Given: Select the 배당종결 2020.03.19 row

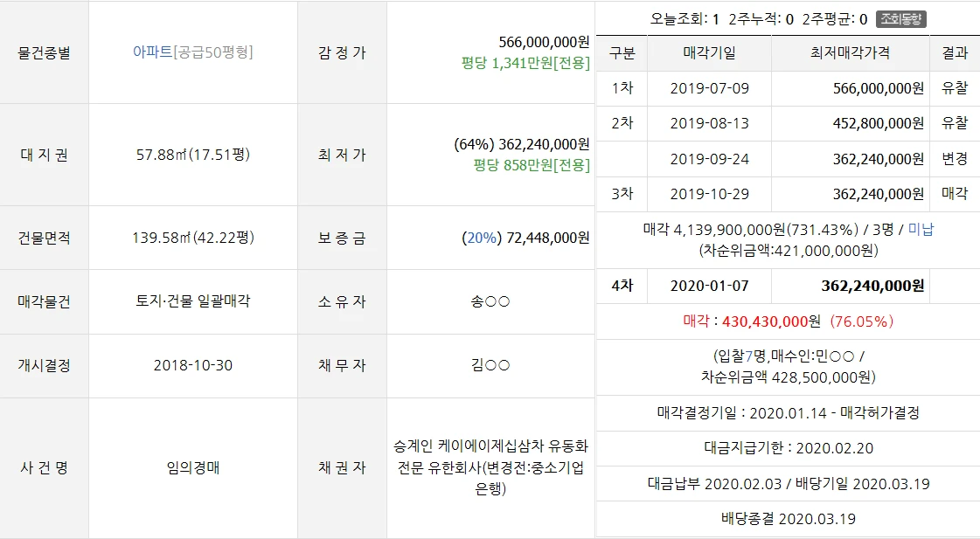Looking at the screenshot, I should (789, 518).
